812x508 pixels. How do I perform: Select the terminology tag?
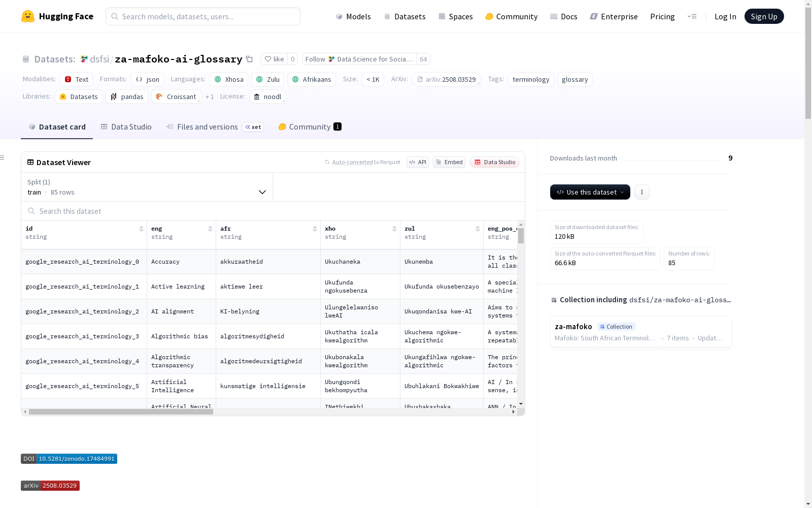pyautogui.click(x=531, y=79)
